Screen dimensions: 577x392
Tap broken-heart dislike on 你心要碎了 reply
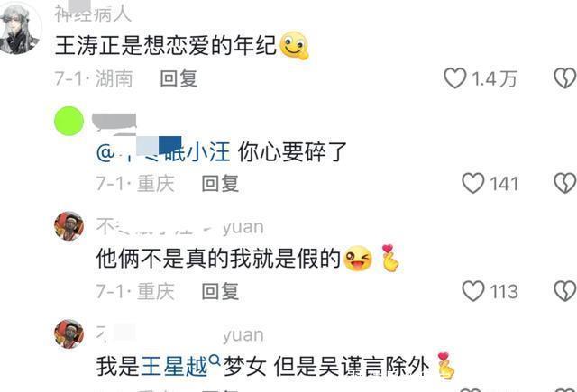click(x=565, y=183)
